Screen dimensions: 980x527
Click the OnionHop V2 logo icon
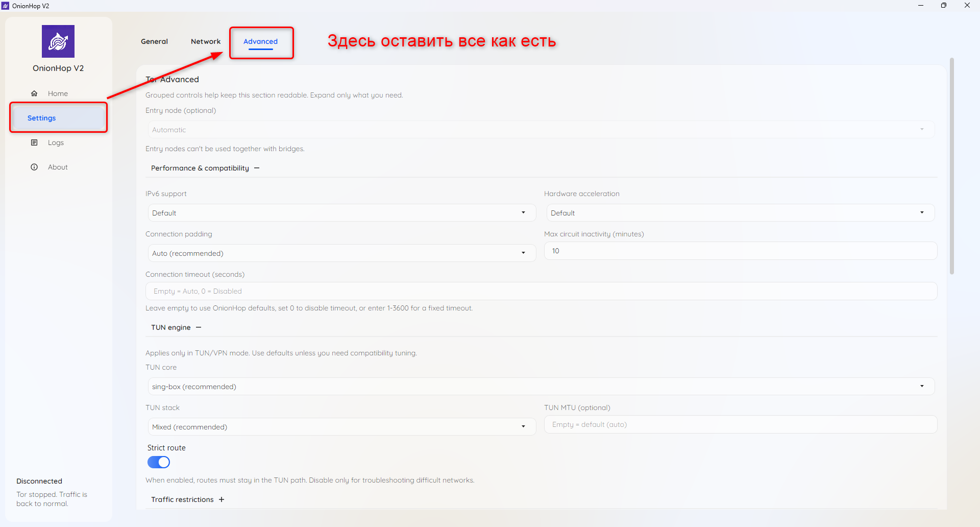click(x=58, y=41)
